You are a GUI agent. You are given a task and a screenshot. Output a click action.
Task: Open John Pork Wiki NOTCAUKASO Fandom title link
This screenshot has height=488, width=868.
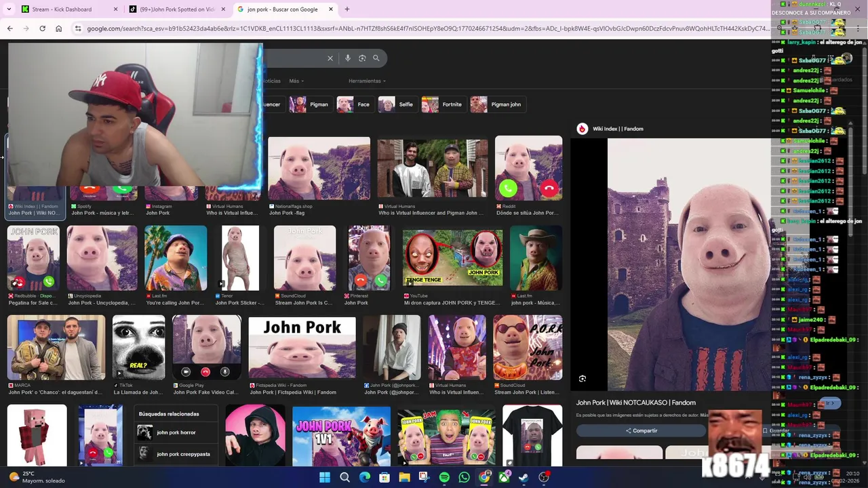[636, 403]
